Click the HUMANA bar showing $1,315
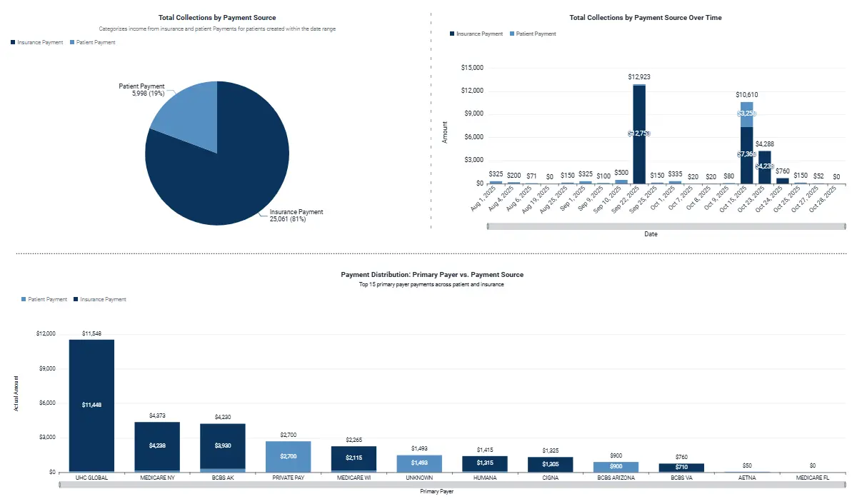Screen dimensions: 862x504 pos(484,463)
